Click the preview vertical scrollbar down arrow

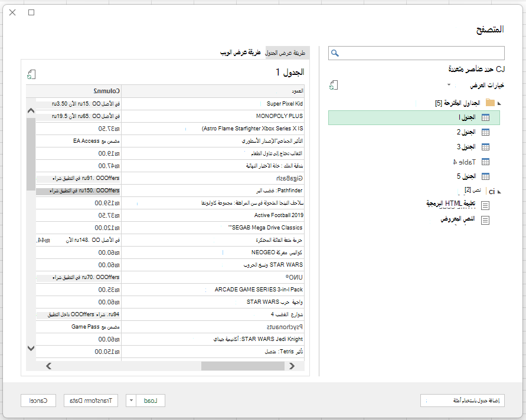[31, 348]
